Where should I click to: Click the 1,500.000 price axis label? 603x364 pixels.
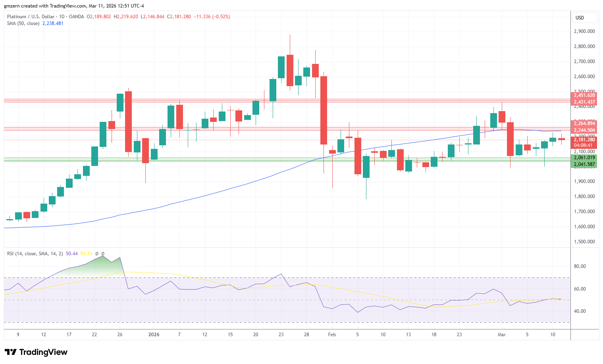584,242
